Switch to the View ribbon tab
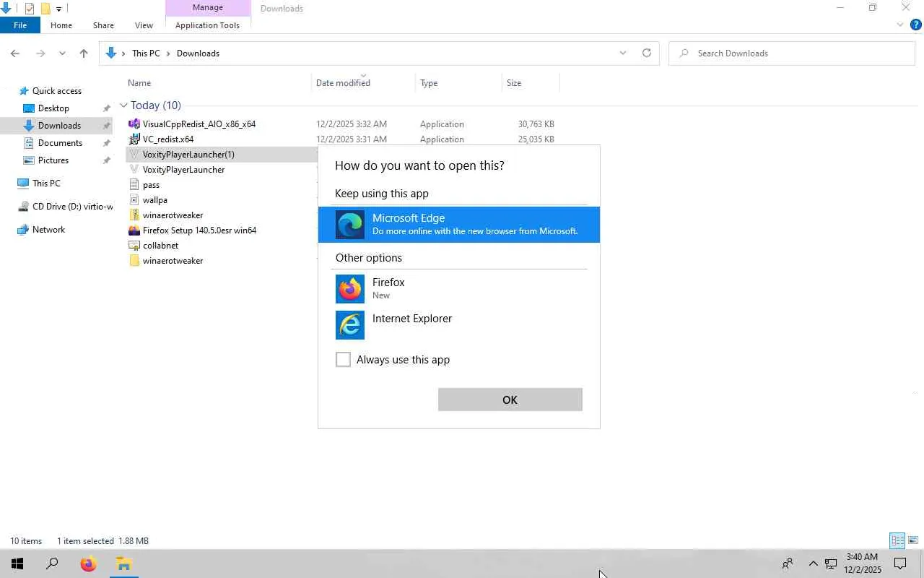Viewport: 924px width, 578px height. (144, 25)
